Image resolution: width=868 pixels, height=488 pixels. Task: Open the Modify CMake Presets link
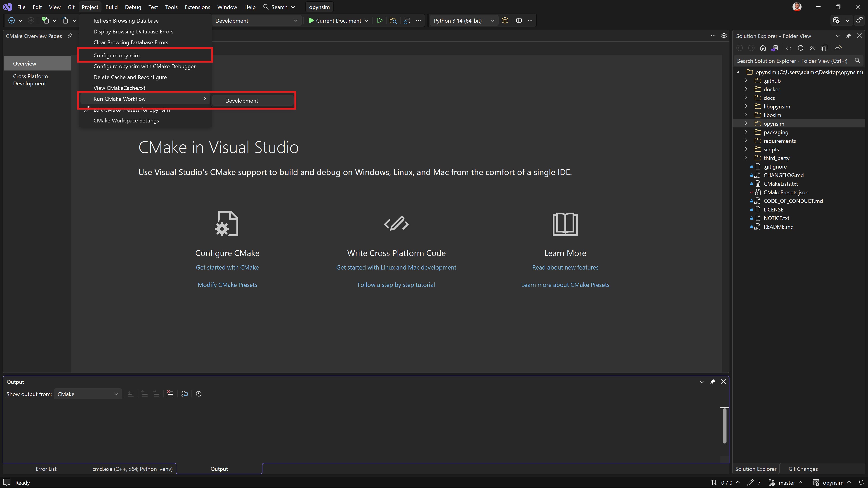point(227,285)
